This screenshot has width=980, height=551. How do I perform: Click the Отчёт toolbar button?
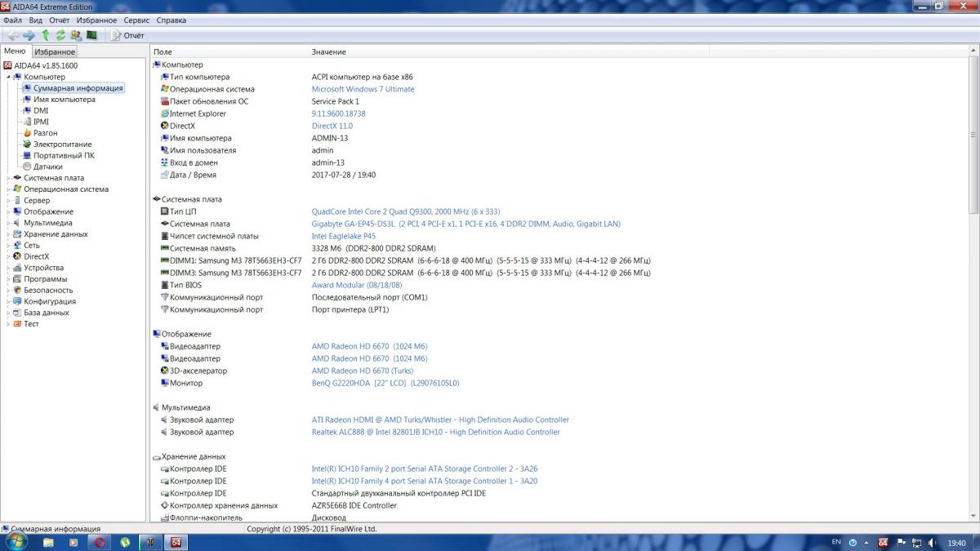click(x=127, y=35)
